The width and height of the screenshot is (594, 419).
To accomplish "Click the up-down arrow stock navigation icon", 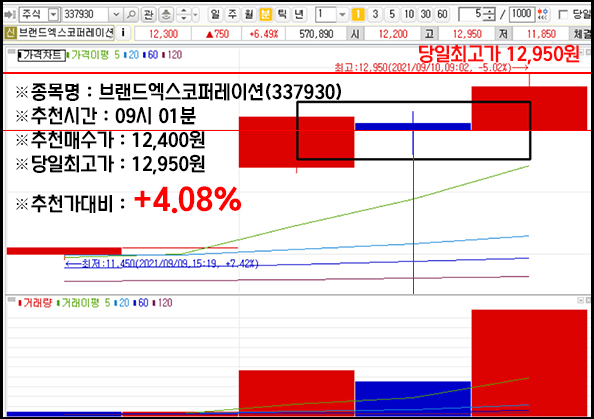I will coord(184,15).
